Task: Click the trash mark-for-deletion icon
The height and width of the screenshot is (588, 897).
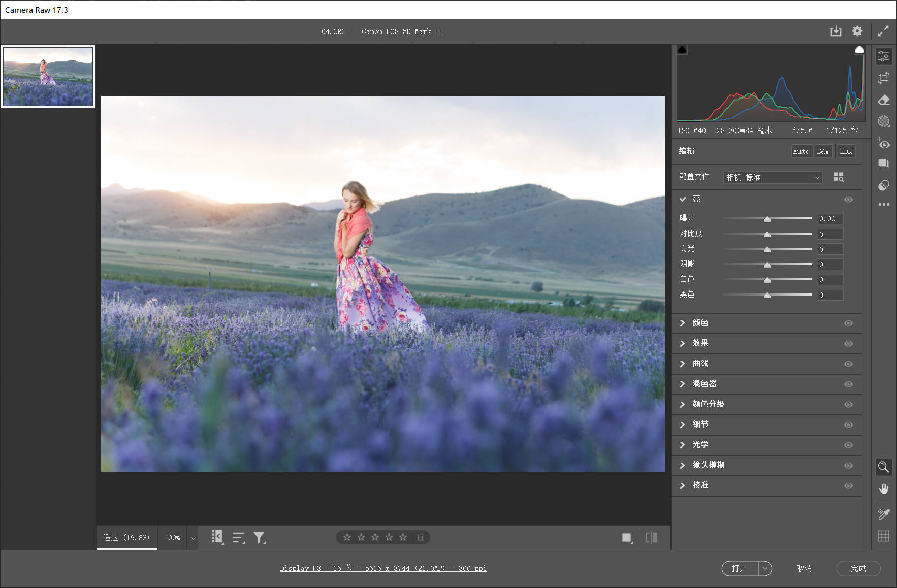Action: [421, 537]
